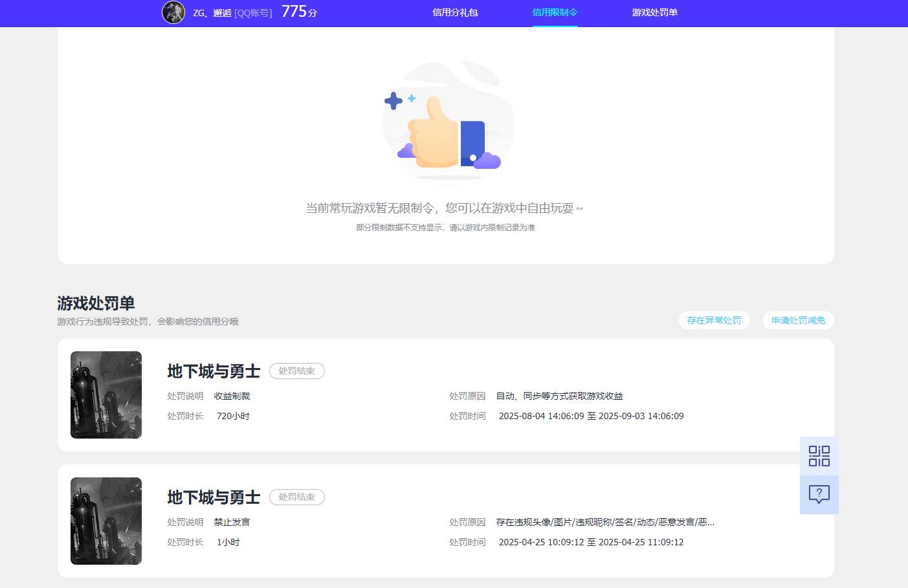This screenshot has height=588, width=908.
Task: Select the 信用限制令 navigation tab
Action: click(554, 12)
